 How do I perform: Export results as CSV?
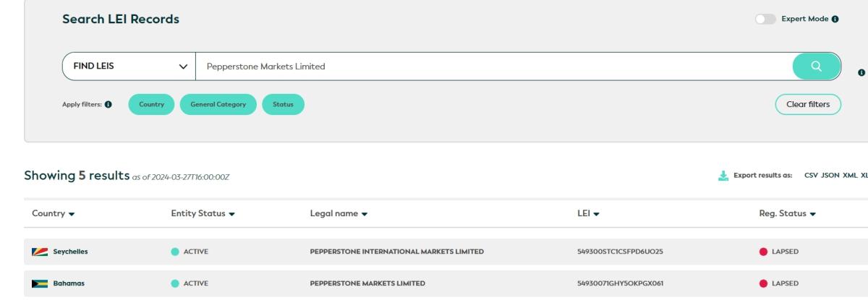pyautogui.click(x=813, y=176)
